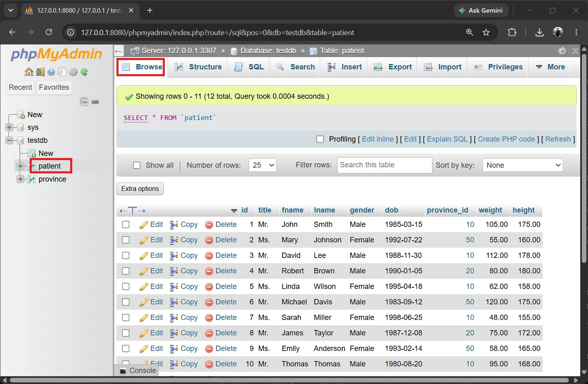
Task: Tick the checkbox for Linda Wilson row
Action: coord(126,286)
